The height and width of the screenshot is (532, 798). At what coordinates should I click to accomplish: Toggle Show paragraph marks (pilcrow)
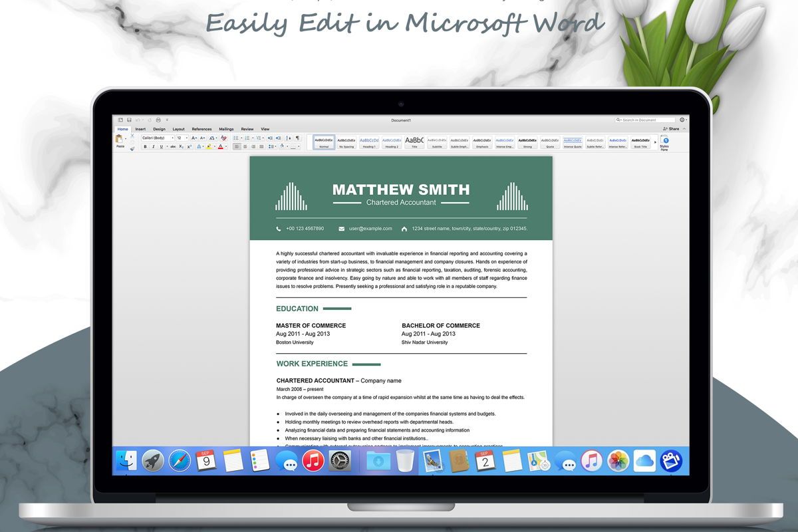[x=297, y=138]
